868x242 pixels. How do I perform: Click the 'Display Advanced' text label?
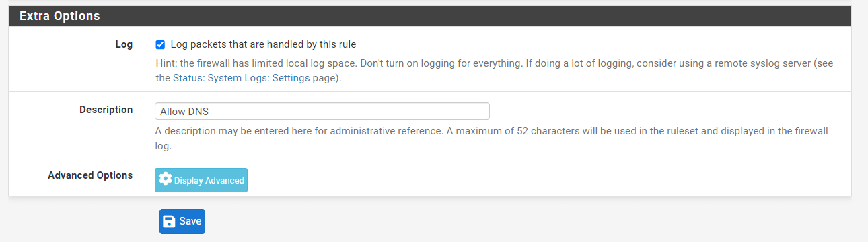tap(209, 180)
